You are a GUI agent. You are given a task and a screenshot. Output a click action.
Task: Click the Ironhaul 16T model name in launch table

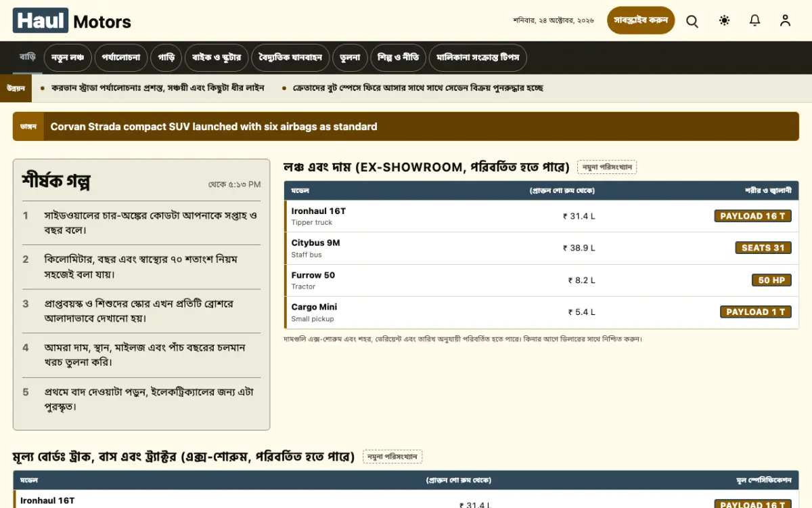click(319, 211)
